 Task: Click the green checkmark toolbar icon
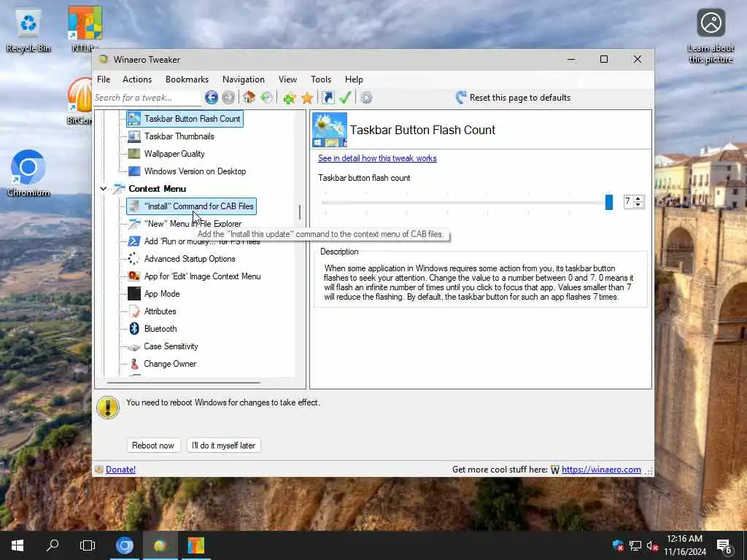[345, 98]
